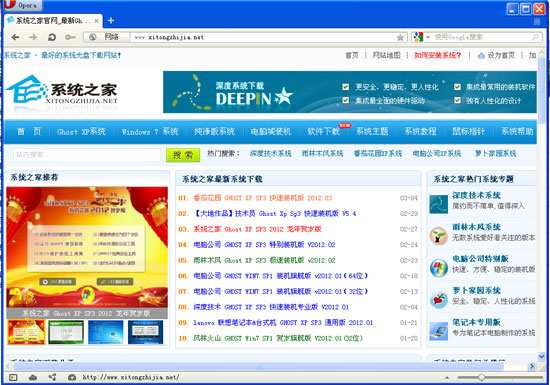Open hot search 电脑公司XP系统 link
Screen dimensions: 550x385
437,153
